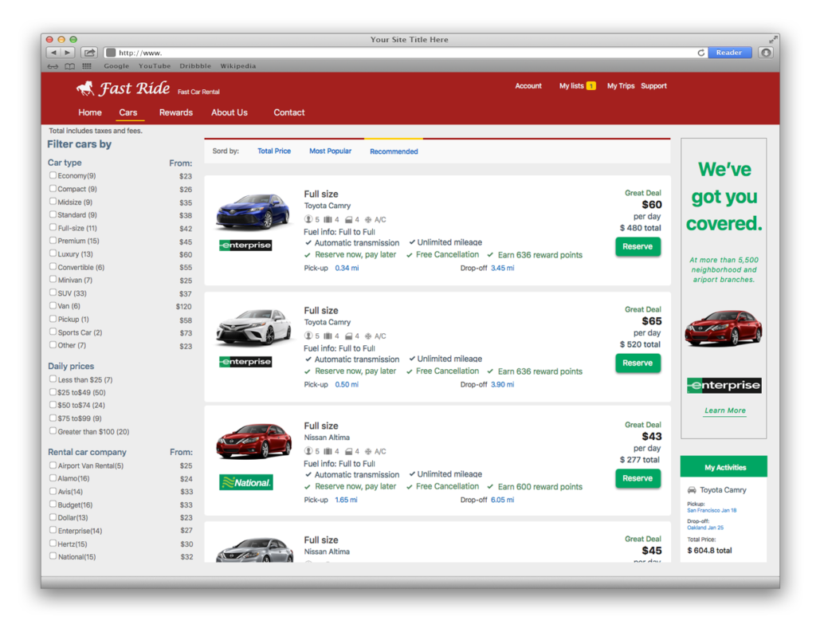Select the Enterprise rental company checkbox

53,530
